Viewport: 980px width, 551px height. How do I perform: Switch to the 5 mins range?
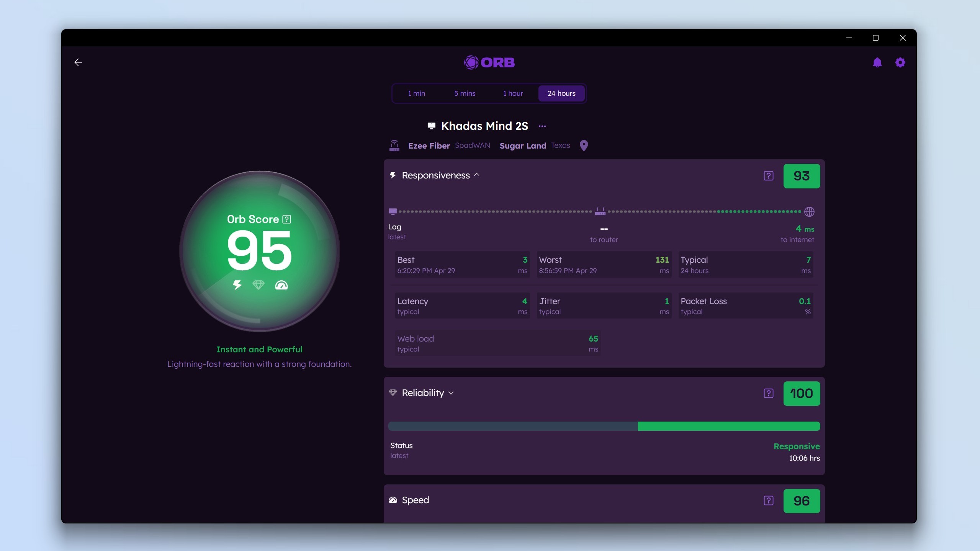click(465, 93)
